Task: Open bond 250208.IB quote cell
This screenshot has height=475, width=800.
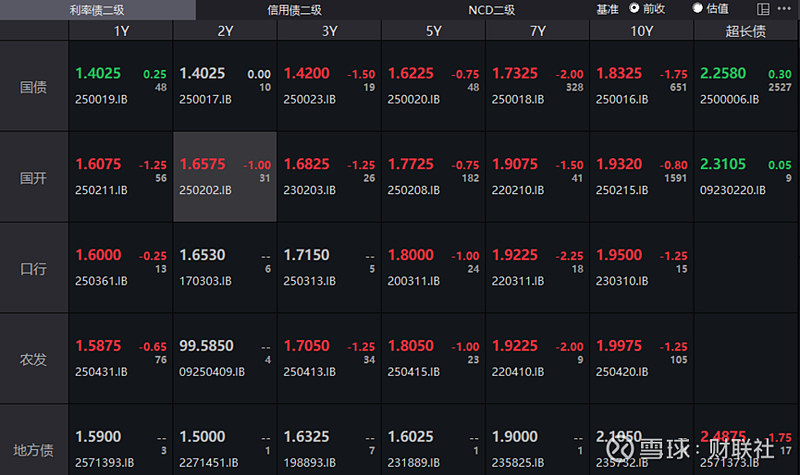Action: 433,177
